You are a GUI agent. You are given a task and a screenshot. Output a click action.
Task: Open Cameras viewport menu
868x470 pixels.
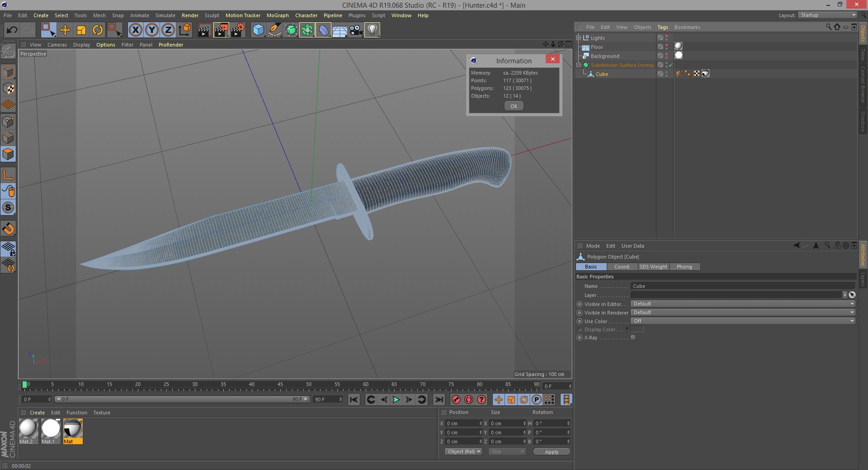57,45
